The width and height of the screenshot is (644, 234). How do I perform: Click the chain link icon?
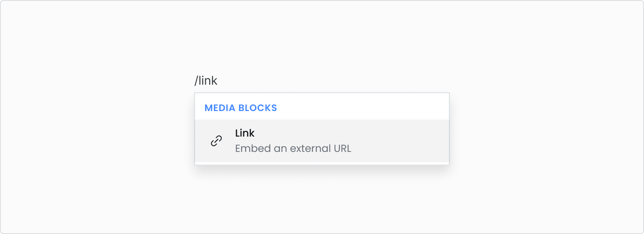216,141
